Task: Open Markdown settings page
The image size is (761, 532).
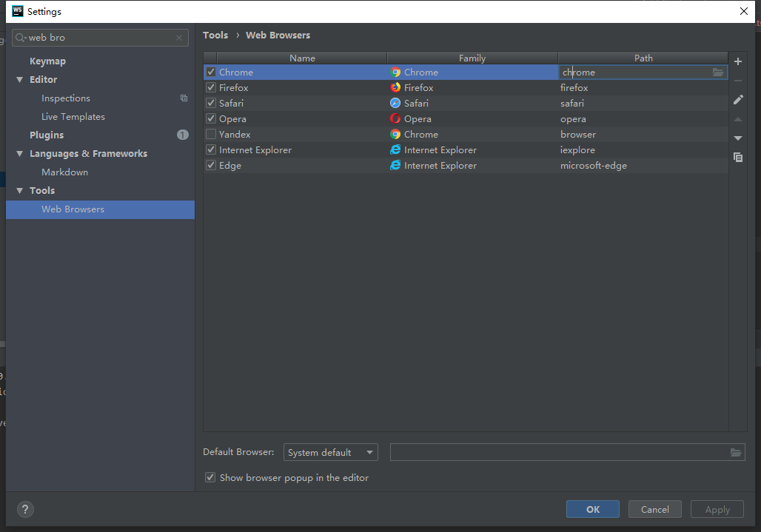Action: click(x=64, y=172)
